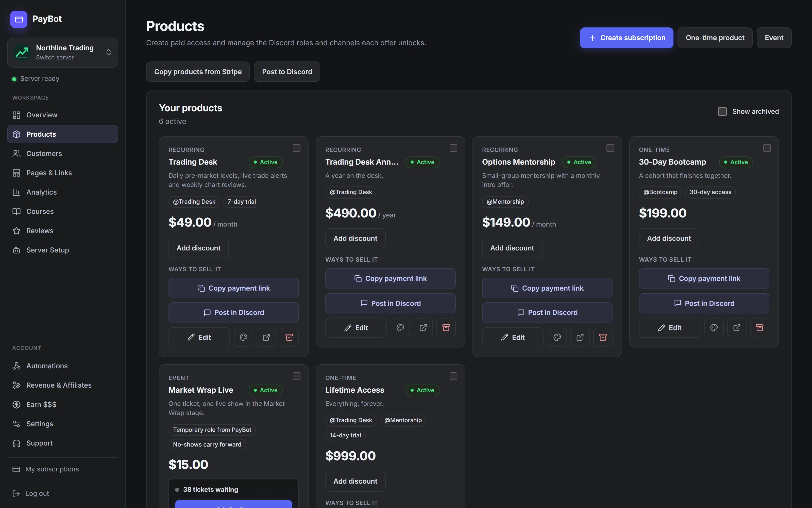Click the 7-day trial tag
Image resolution: width=812 pixels, height=508 pixels.
click(x=242, y=202)
